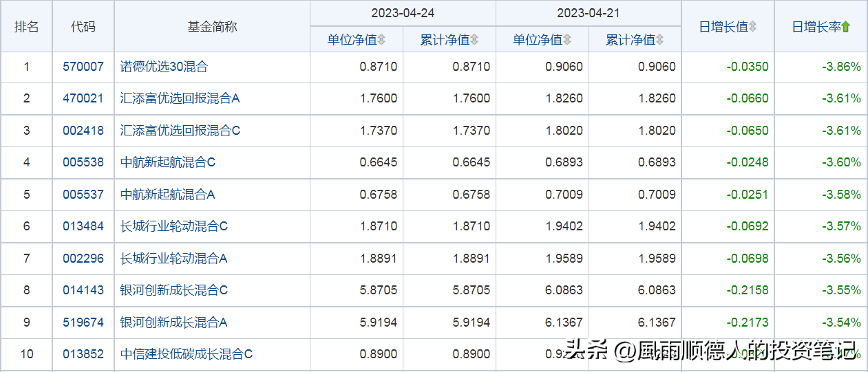868x372 pixels.
Task: Click the 排名 column header
Action: pyautogui.click(x=27, y=27)
